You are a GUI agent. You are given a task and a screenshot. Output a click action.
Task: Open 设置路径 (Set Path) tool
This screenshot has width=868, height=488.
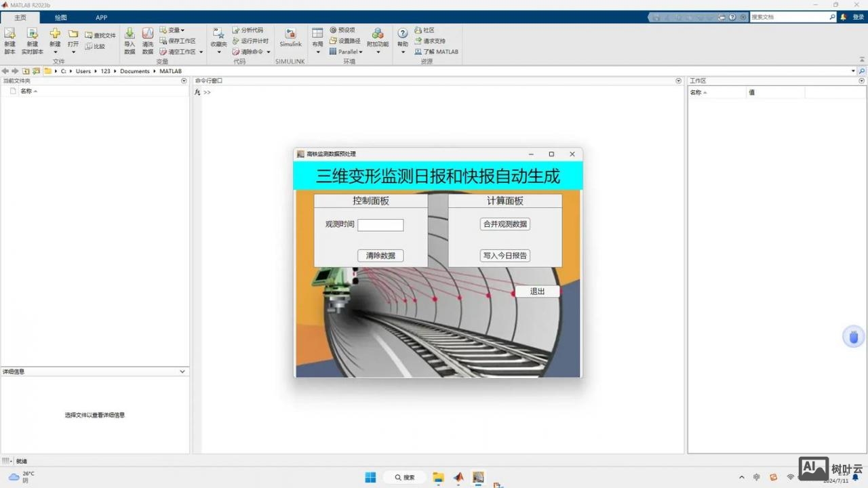pos(334,41)
